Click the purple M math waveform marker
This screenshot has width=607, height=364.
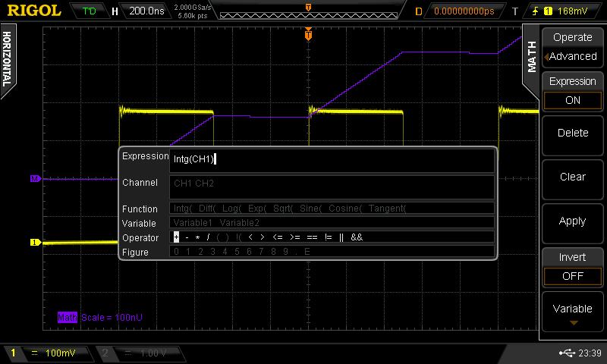35,179
